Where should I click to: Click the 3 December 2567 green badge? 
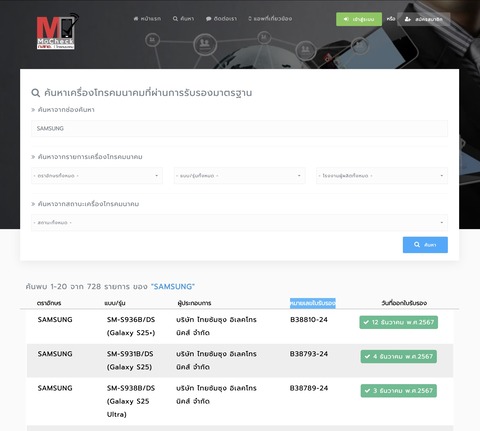398,391
